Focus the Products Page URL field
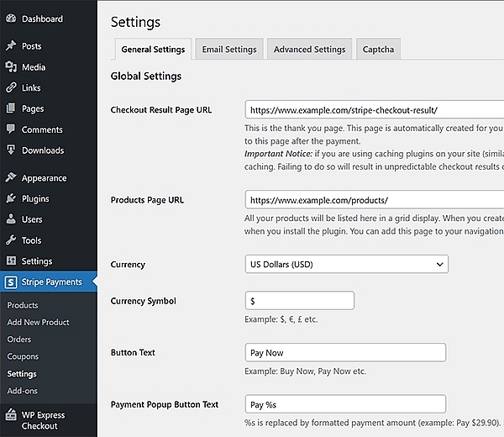The image size is (504, 437). tap(374, 200)
